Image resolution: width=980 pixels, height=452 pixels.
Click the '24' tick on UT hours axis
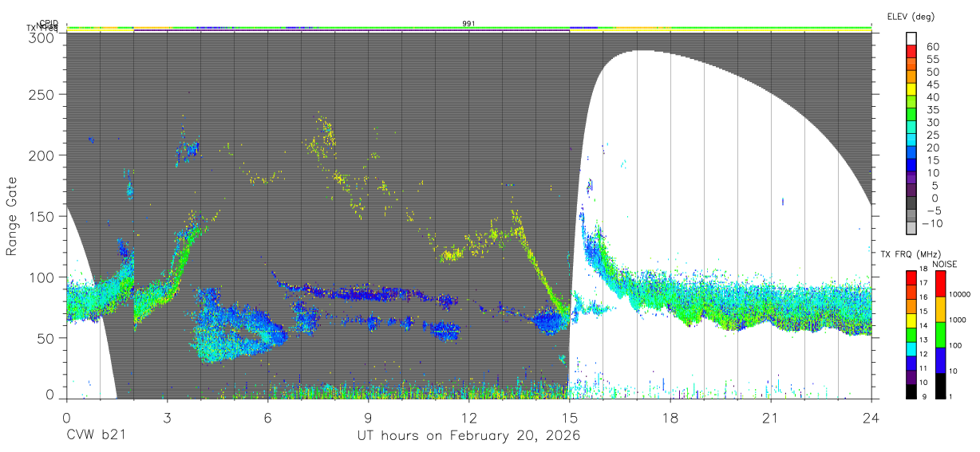click(x=871, y=418)
